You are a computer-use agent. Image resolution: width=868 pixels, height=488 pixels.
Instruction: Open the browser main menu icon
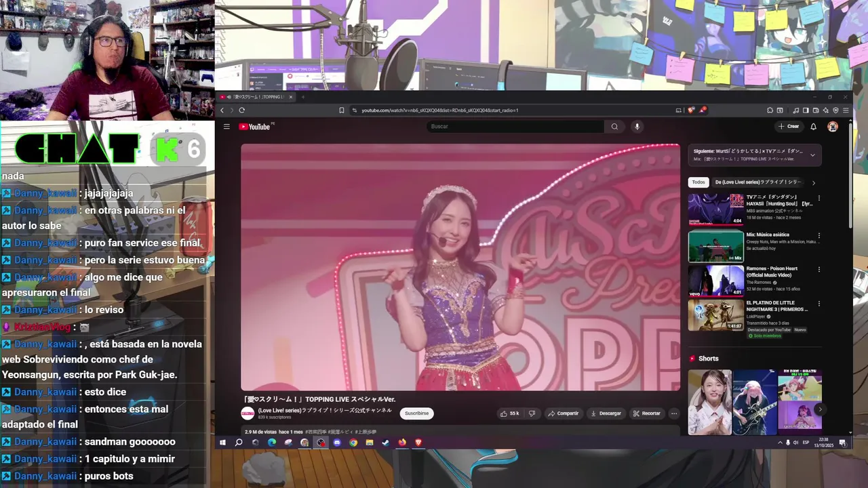(846, 110)
